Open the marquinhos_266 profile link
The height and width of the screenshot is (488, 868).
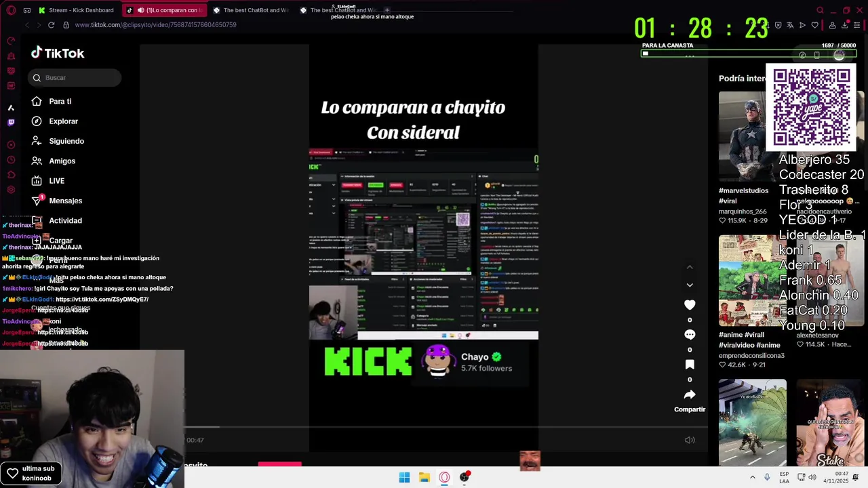tap(743, 211)
